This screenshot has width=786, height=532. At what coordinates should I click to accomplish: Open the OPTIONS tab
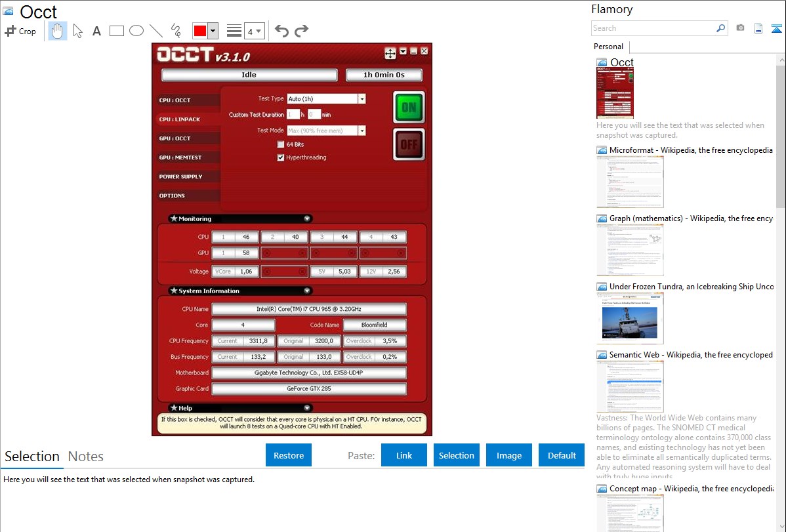(x=188, y=195)
